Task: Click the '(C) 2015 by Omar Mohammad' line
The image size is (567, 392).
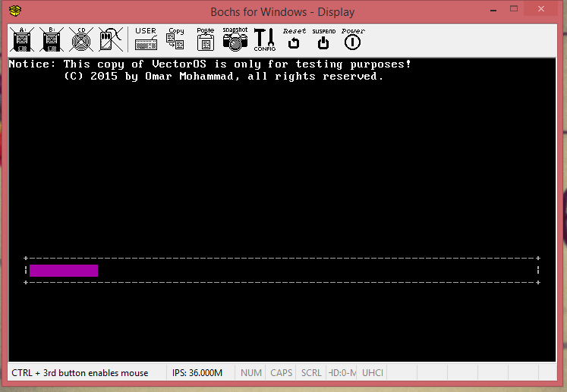Action: (223, 77)
